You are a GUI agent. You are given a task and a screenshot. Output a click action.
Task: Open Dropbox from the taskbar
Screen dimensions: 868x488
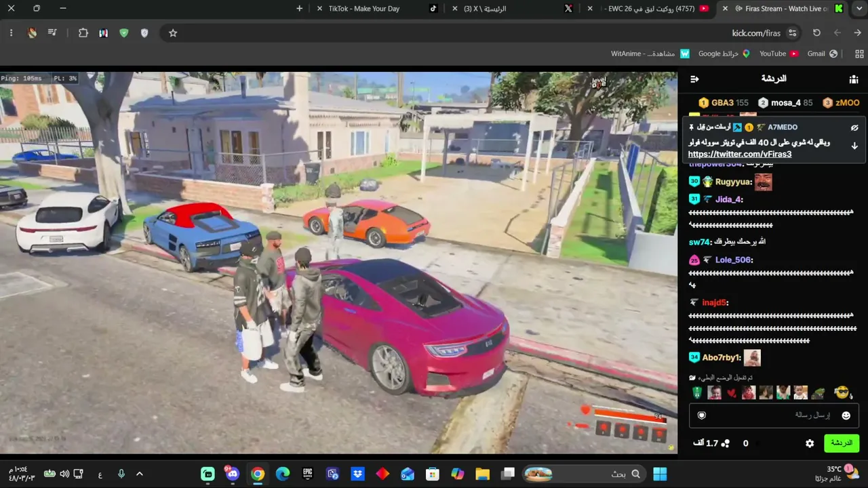point(357,474)
